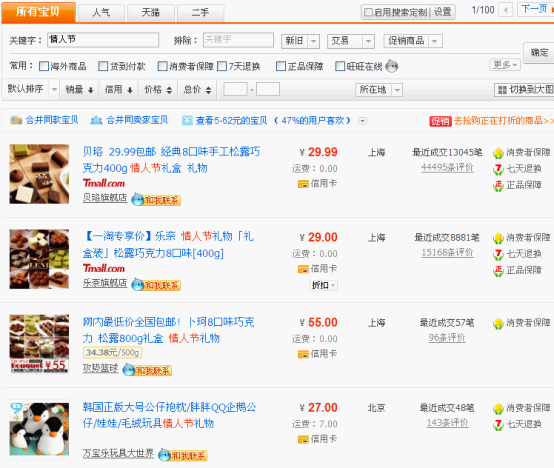
Task: Sort by 销量 descending
Action: pyautogui.click(x=79, y=90)
